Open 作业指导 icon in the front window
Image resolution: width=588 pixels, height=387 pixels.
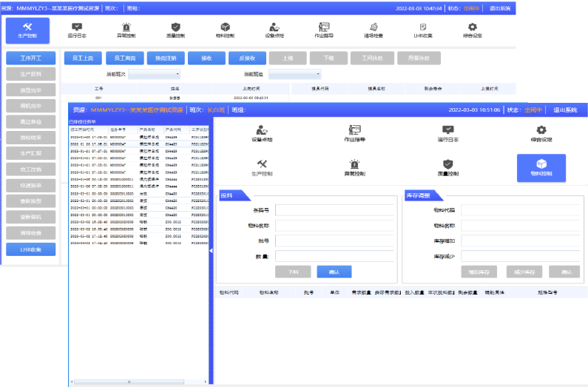(354, 134)
